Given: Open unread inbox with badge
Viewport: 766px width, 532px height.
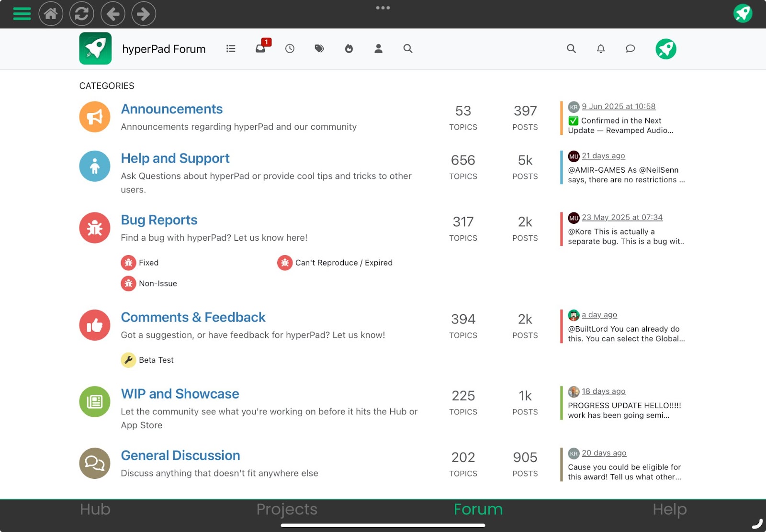Looking at the screenshot, I should click(x=260, y=48).
